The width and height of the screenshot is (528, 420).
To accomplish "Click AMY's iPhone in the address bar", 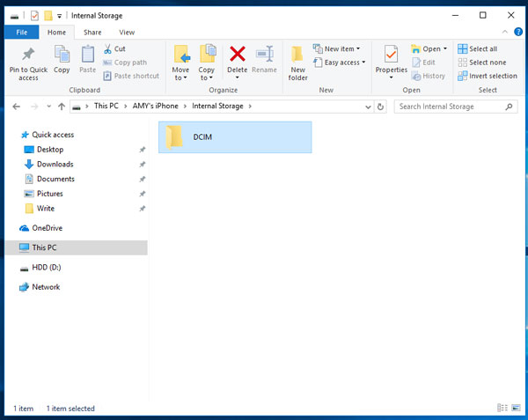I will pos(155,106).
